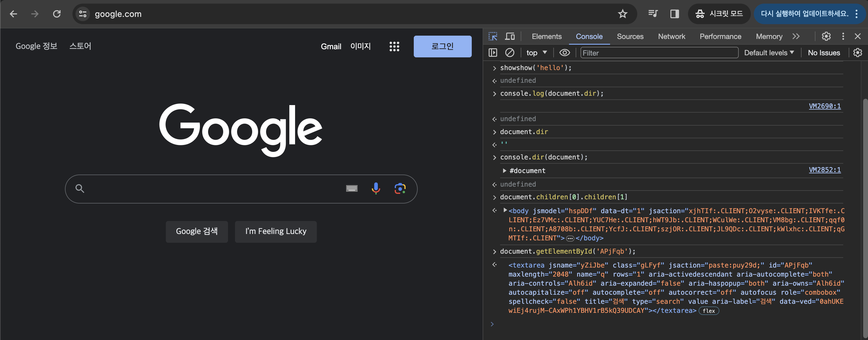This screenshot has width=868, height=340.
Task: Open the Gmail link
Action: coord(331,47)
